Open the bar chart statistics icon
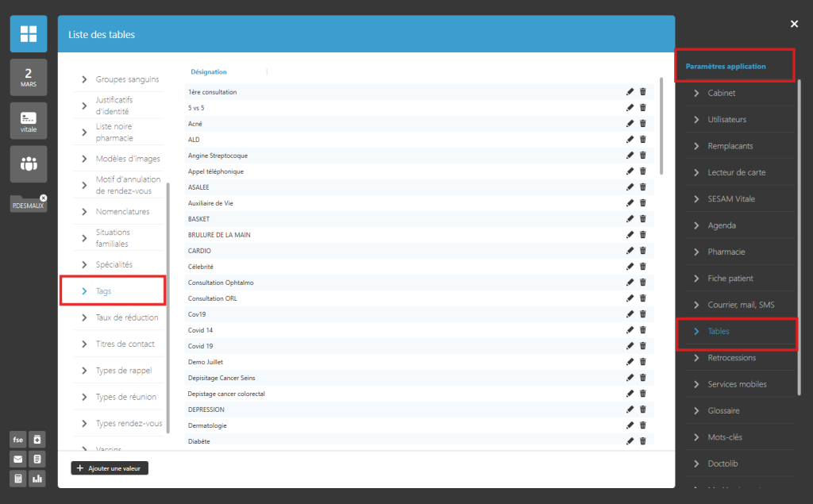Image resolution: width=813 pixels, height=504 pixels. [x=37, y=479]
